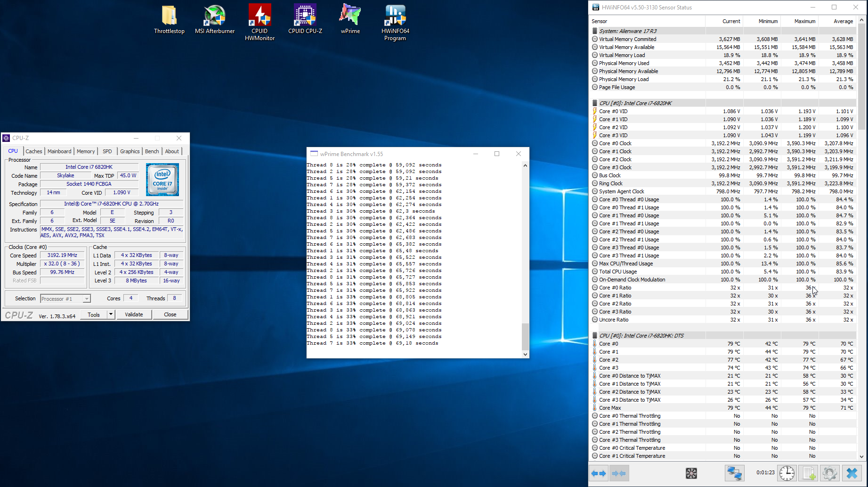Click the blue X icon in HWiNFO toolbar

(x=852, y=473)
